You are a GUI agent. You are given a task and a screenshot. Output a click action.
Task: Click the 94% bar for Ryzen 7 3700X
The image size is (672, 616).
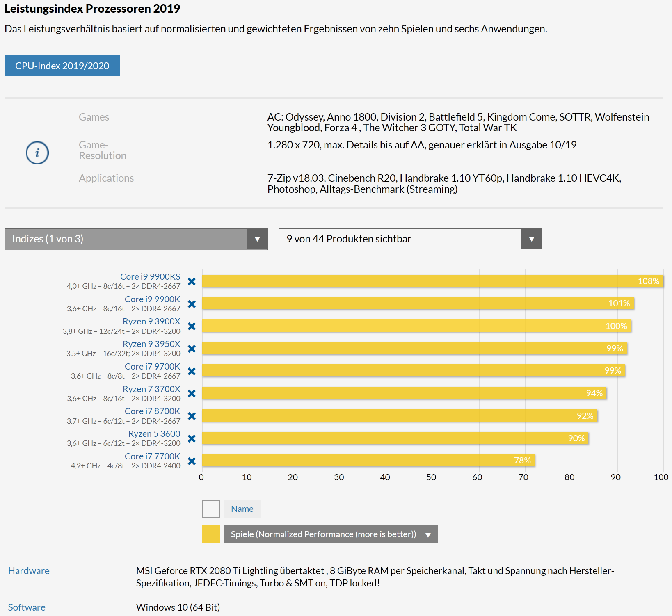coord(404,393)
